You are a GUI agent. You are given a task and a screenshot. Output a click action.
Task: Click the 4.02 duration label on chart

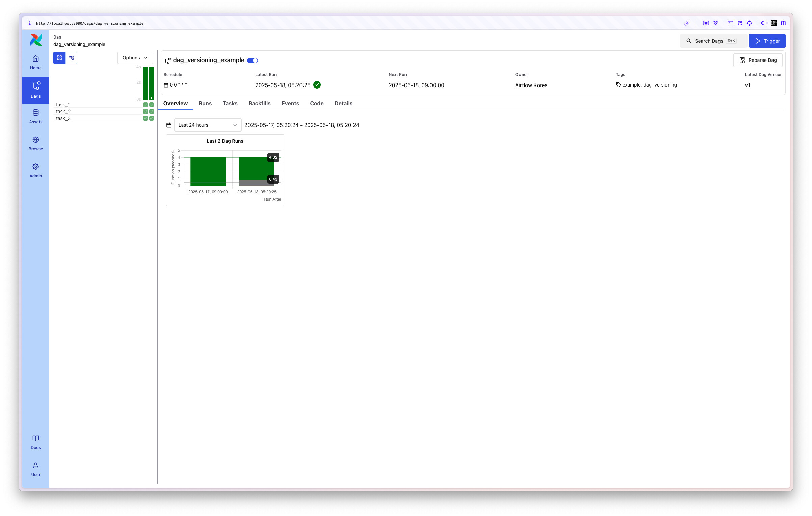pyautogui.click(x=273, y=157)
